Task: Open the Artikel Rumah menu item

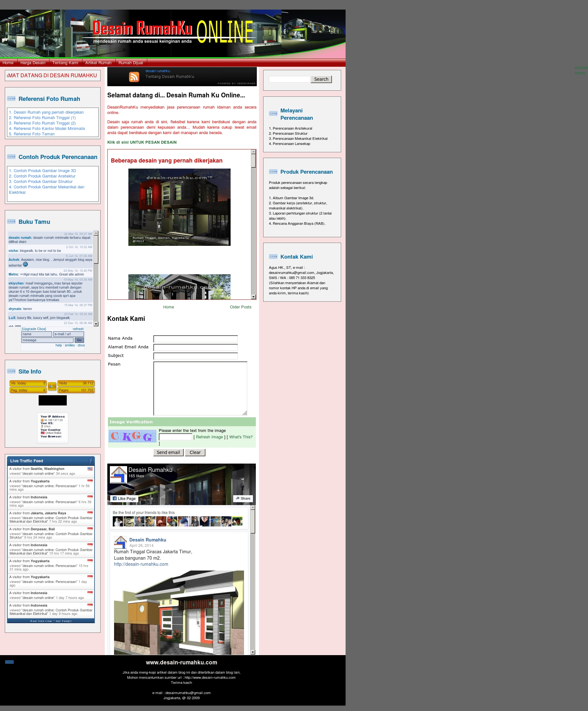Action: [98, 63]
